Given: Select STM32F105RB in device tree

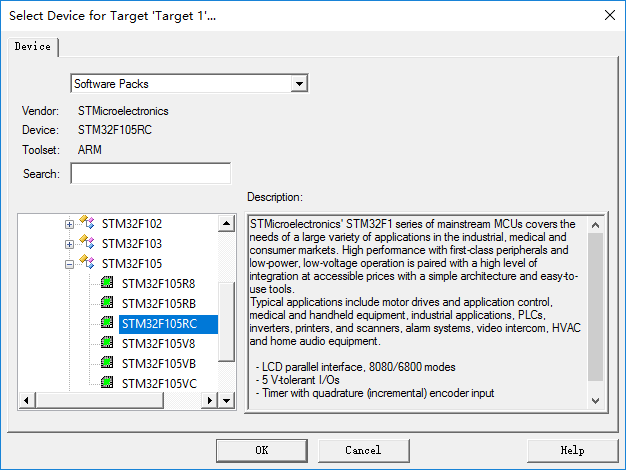Looking at the screenshot, I should (x=159, y=304).
